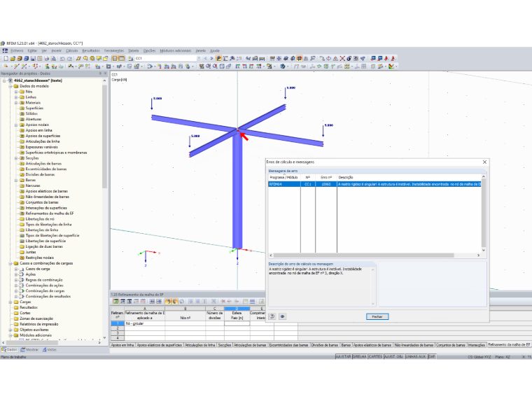Open the Módulos adicionais menu
The height and width of the screenshot is (399, 532).
pyautogui.click(x=176, y=50)
